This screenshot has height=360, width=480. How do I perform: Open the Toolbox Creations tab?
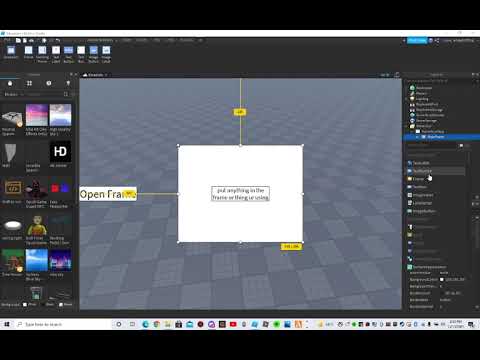click(x=68, y=83)
